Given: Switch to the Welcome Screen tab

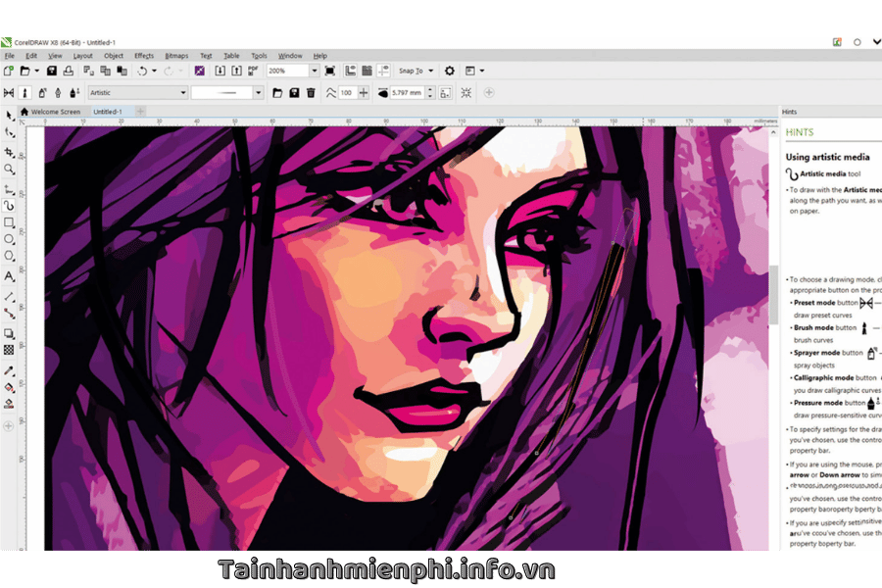Looking at the screenshot, I should pyautogui.click(x=55, y=112).
